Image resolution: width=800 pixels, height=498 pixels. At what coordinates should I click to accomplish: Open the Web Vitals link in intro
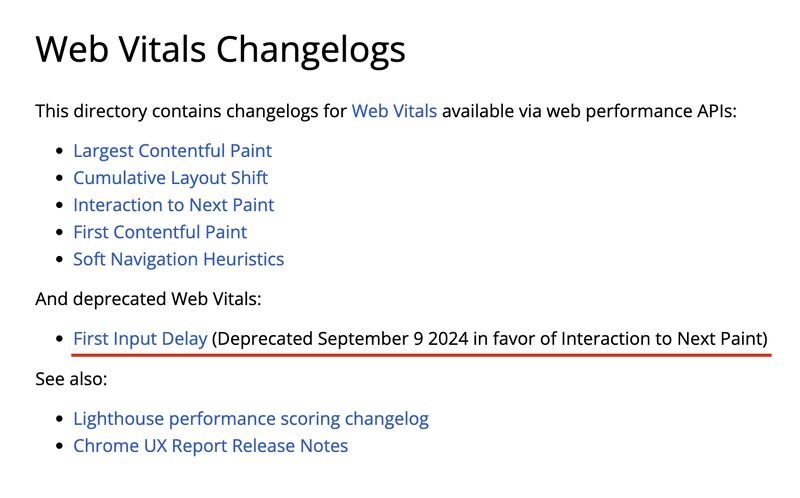pos(394,111)
